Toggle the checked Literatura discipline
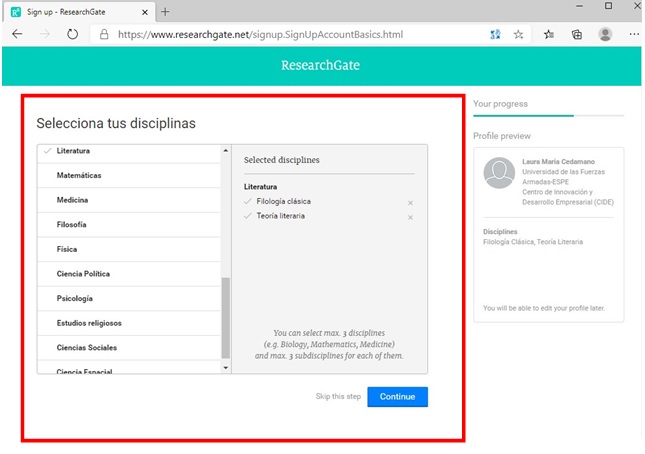Screen dimensions: 645x454 74,151
